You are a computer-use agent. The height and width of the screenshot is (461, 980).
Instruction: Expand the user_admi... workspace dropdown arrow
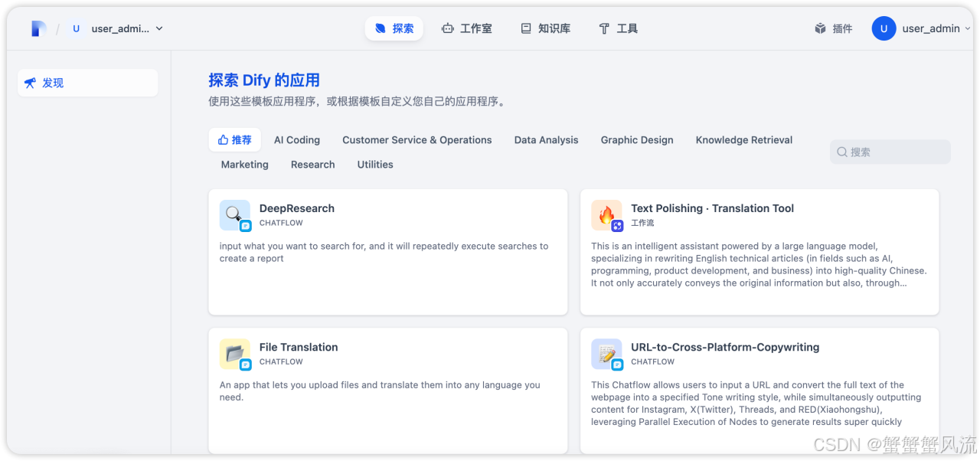coord(159,28)
